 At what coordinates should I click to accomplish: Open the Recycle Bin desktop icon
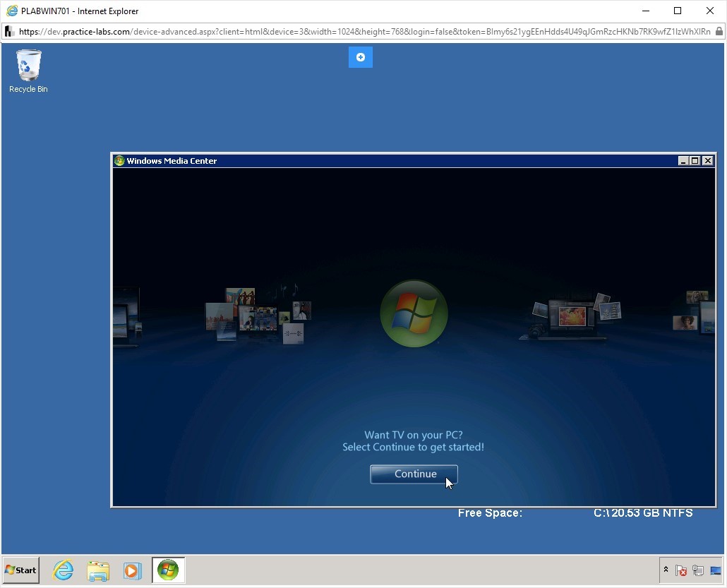click(28, 71)
